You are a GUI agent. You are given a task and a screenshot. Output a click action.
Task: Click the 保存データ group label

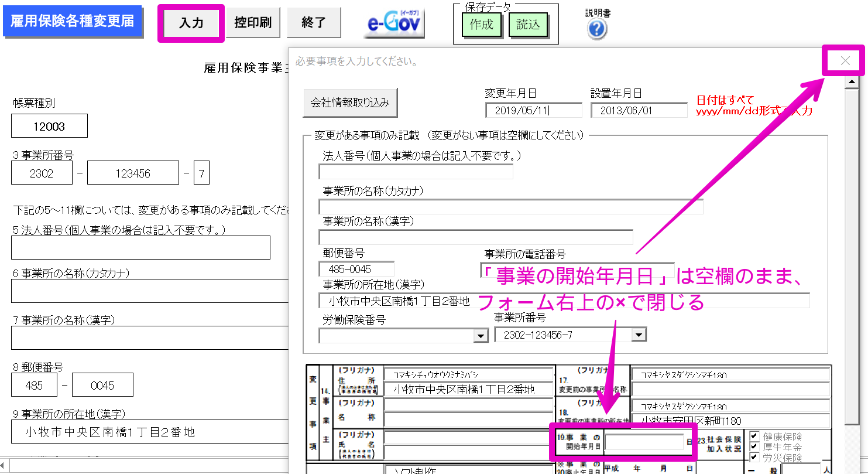(488, 6)
